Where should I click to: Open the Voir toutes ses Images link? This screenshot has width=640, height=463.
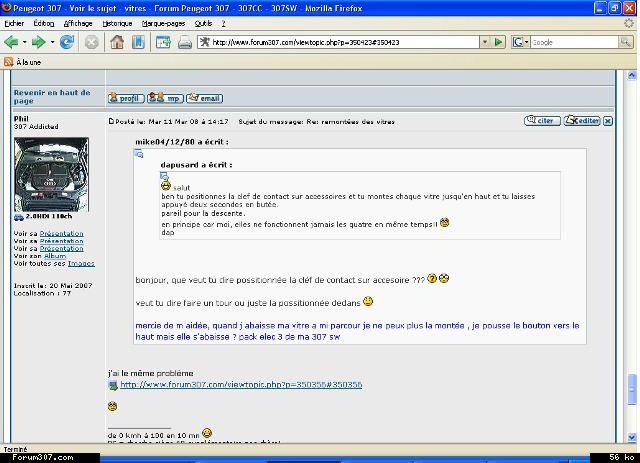[x=81, y=263]
